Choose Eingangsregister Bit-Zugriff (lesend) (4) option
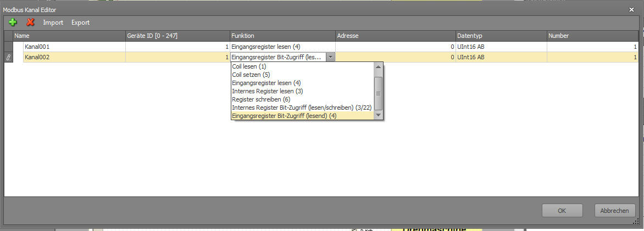Screen dimensions: 644x231 pyautogui.click(x=302, y=116)
